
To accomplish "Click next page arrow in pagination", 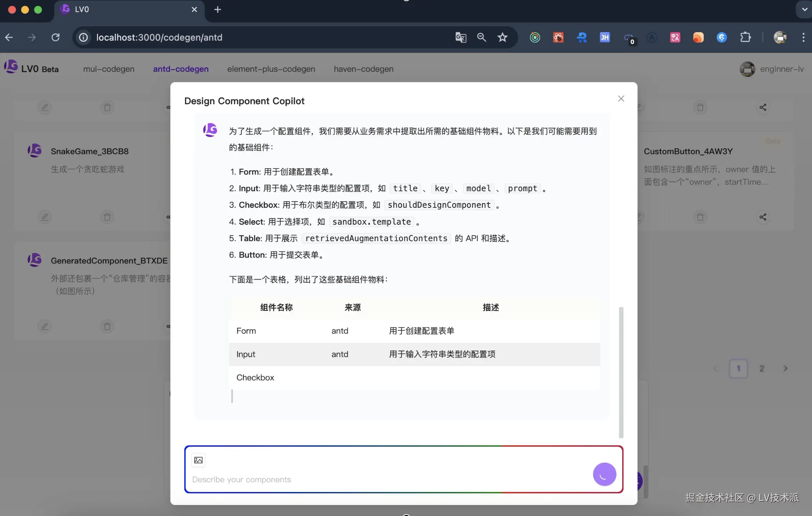I will point(785,368).
